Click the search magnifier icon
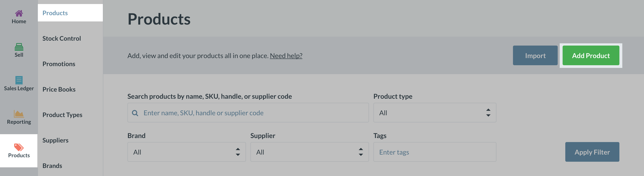The height and width of the screenshot is (176, 644). (x=135, y=113)
